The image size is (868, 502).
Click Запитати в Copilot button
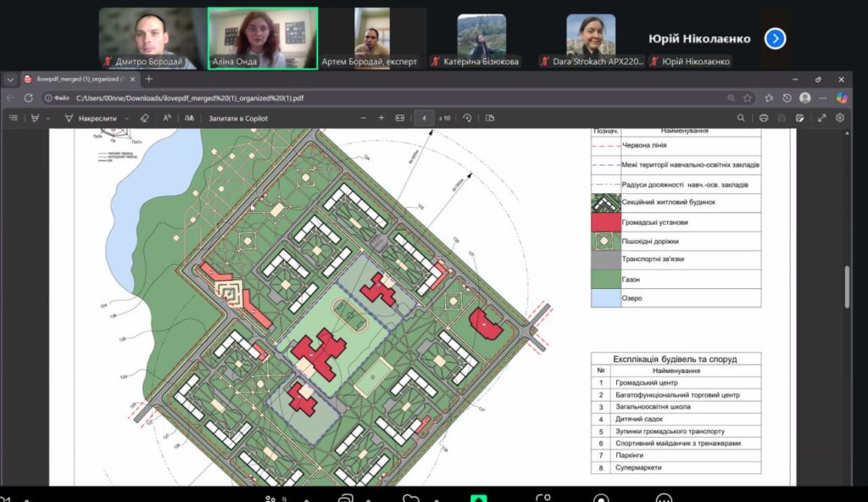237,118
